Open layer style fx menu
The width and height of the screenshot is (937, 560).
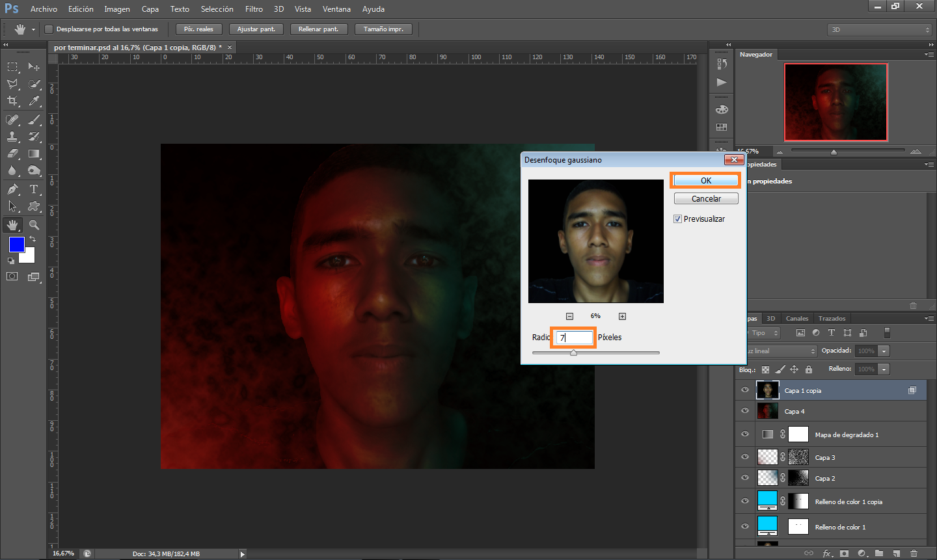point(827,553)
